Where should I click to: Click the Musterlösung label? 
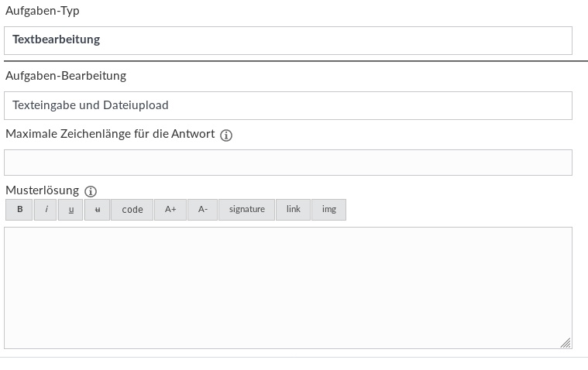(x=43, y=190)
